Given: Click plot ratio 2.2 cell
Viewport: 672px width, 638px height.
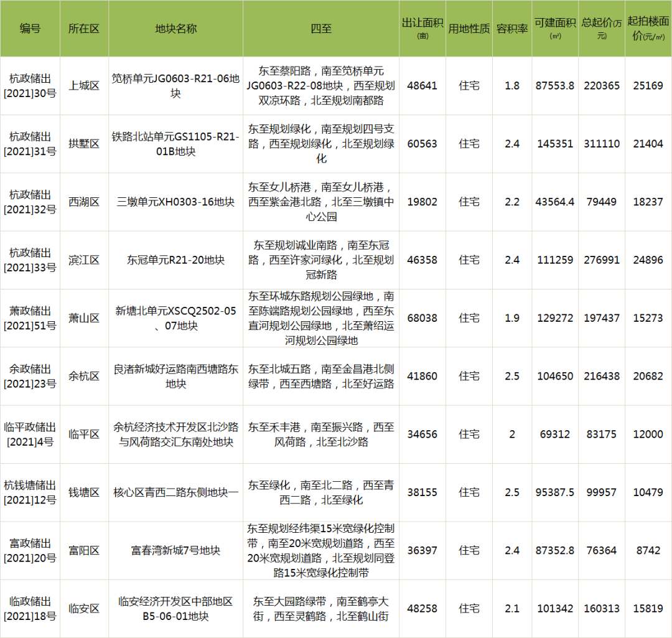Looking at the screenshot, I should coord(512,202).
